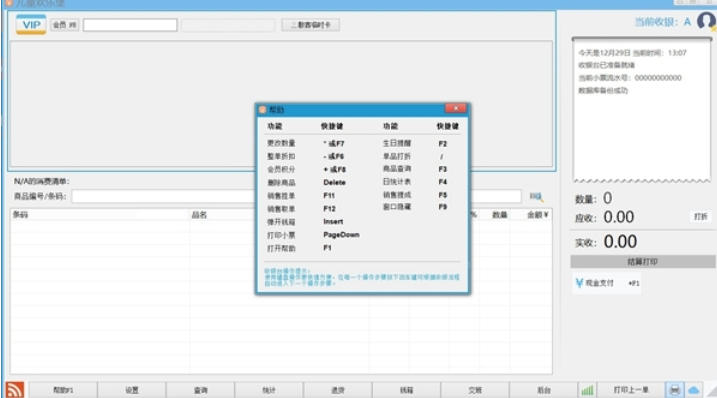717x398 pixels.
Task: Click the 商品查询 F3 row in help
Action: pos(415,169)
